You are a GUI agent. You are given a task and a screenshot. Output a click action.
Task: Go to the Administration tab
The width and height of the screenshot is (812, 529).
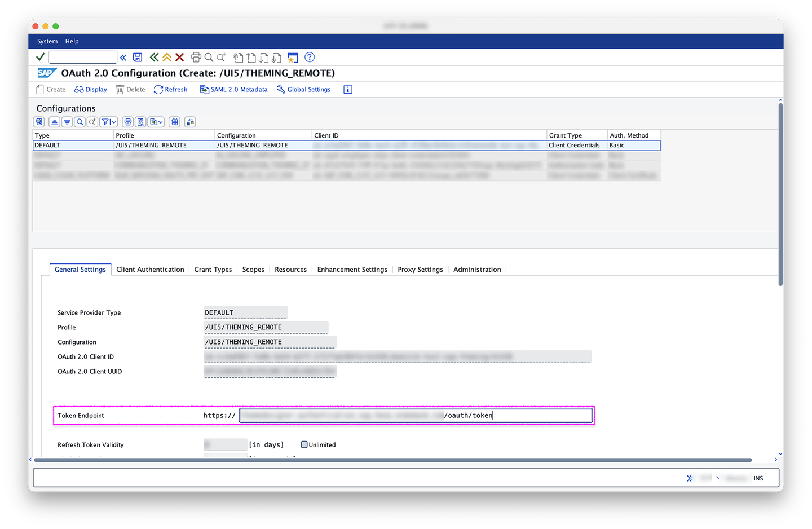pyautogui.click(x=477, y=270)
